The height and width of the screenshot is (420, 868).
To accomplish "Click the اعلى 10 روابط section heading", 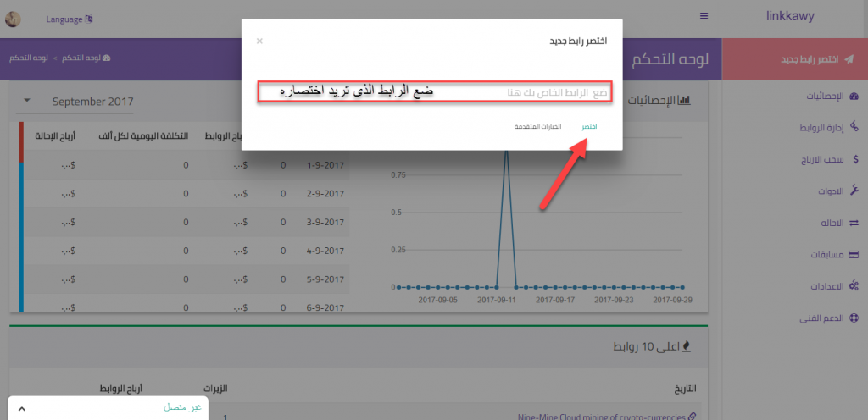I will [647, 347].
